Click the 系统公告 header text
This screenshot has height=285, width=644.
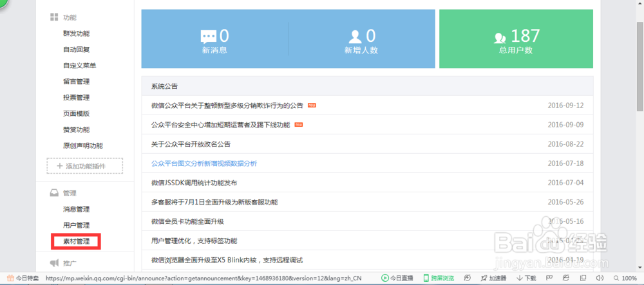164,86
